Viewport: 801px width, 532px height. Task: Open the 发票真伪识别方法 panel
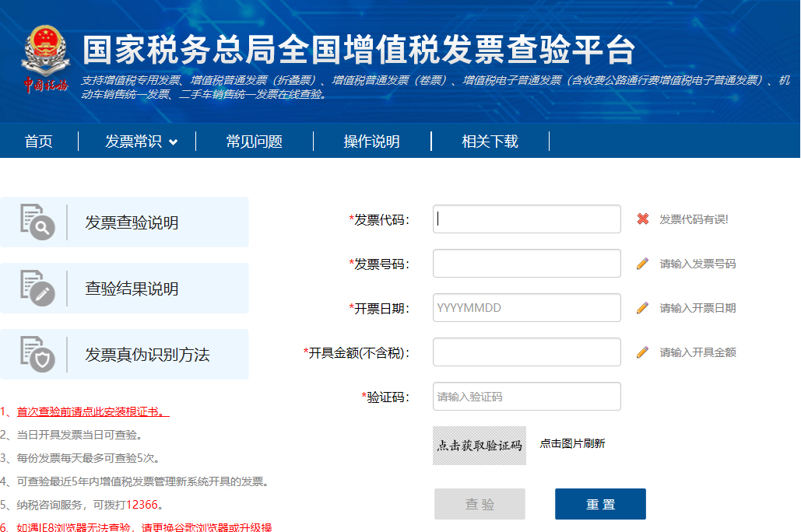tap(124, 355)
